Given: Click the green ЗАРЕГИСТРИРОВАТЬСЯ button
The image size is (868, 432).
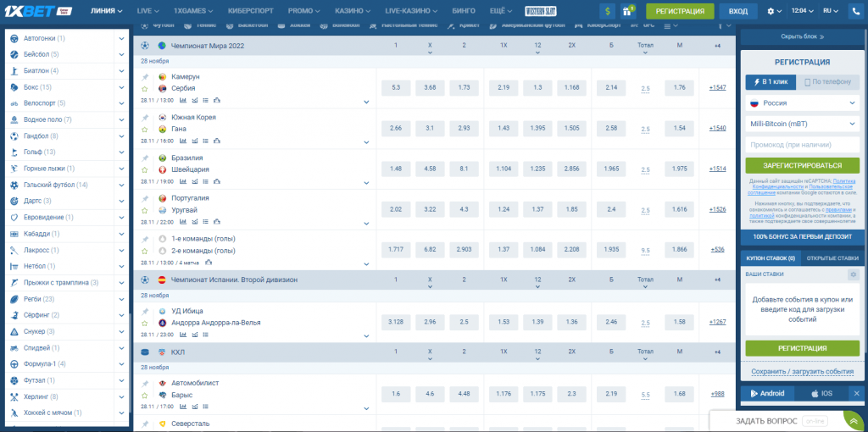Looking at the screenshot, I should point(802,166).
